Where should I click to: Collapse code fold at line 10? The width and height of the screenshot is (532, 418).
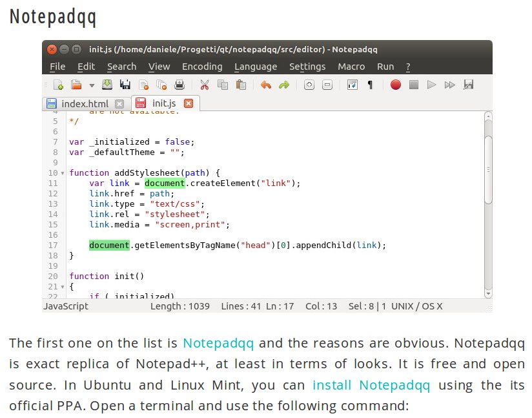click(63, 173)
